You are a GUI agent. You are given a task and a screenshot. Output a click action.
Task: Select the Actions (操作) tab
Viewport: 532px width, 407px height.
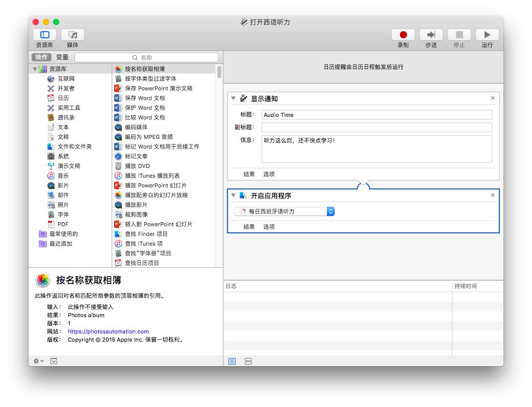click(x=41, y=57)
